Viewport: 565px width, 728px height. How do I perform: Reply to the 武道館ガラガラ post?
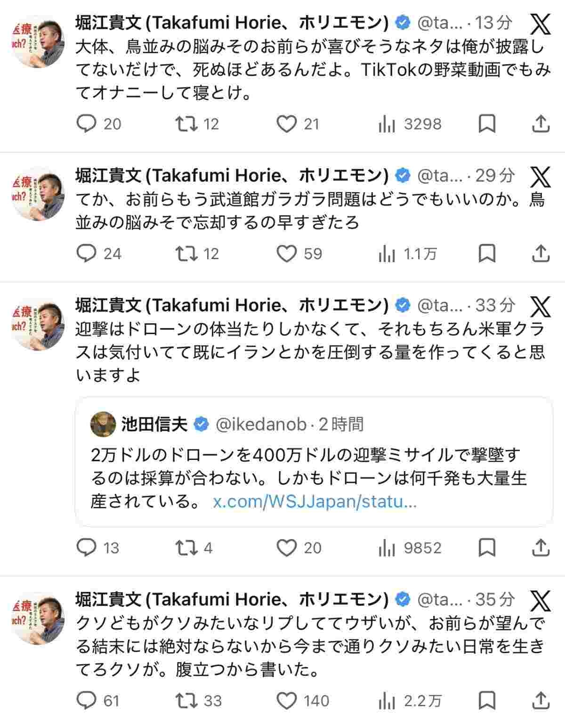86,254
